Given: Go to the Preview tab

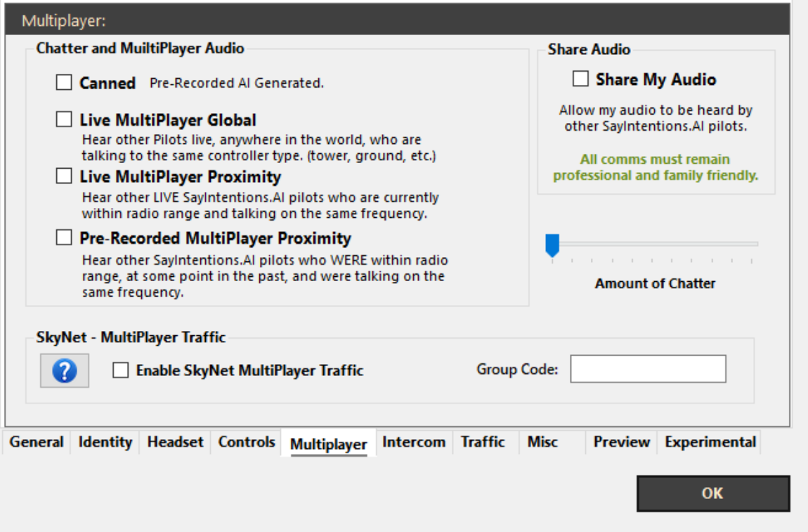Looking at the screenshot, I should click(622, 442).
